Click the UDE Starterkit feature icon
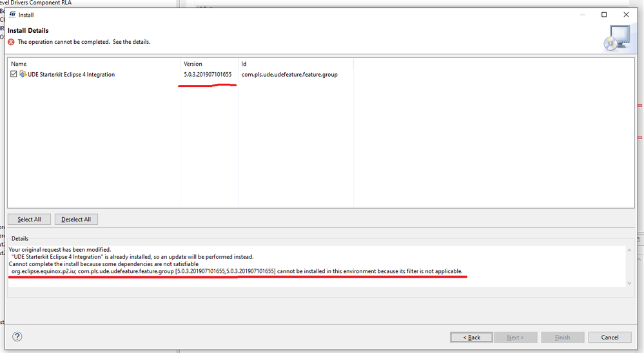Screen dimensions: 644x353 (x=23, y=74)
